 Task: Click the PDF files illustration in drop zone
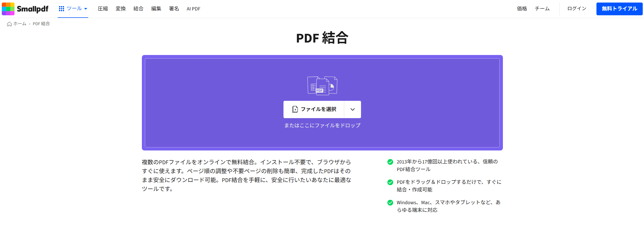click(322, 85)
